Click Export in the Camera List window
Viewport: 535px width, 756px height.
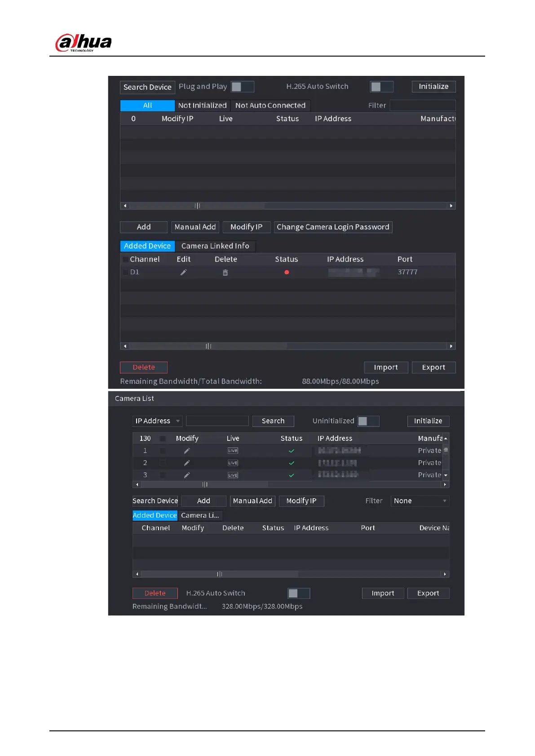pyautogui.click(x=428, y=593)
